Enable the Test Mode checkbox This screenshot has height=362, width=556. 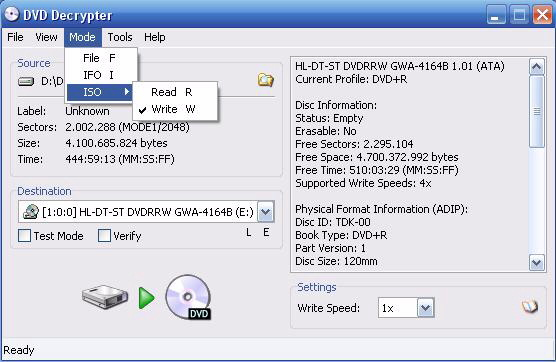[x=24, y=235]
